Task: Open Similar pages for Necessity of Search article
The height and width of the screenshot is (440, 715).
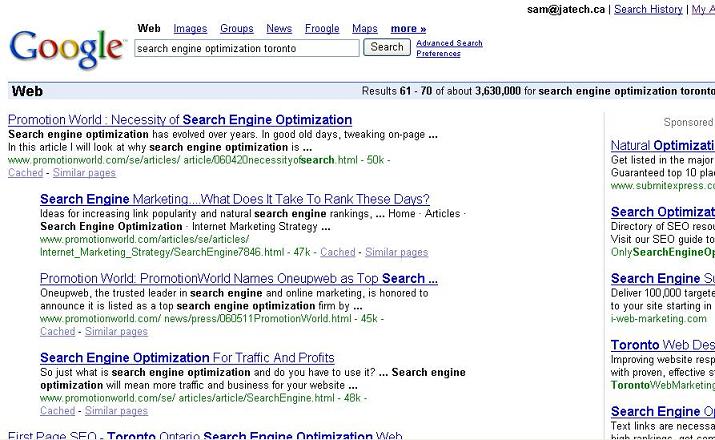Action: pyautogui.click(x=84, y=173)
